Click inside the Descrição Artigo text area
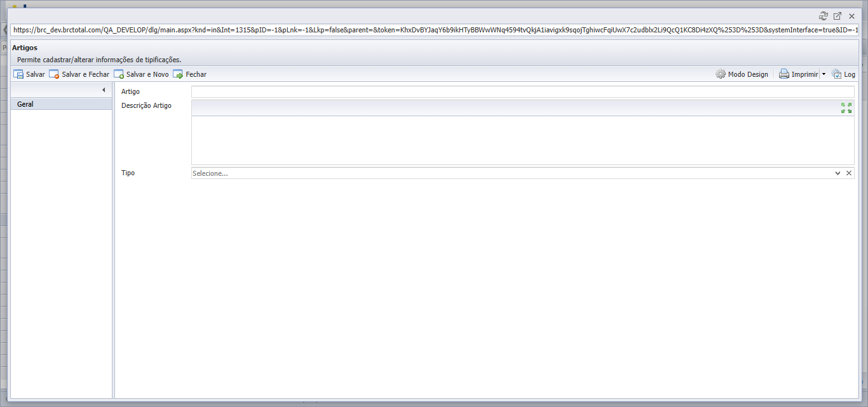Viewport: 868px width, 407px height. click(523, 140)
